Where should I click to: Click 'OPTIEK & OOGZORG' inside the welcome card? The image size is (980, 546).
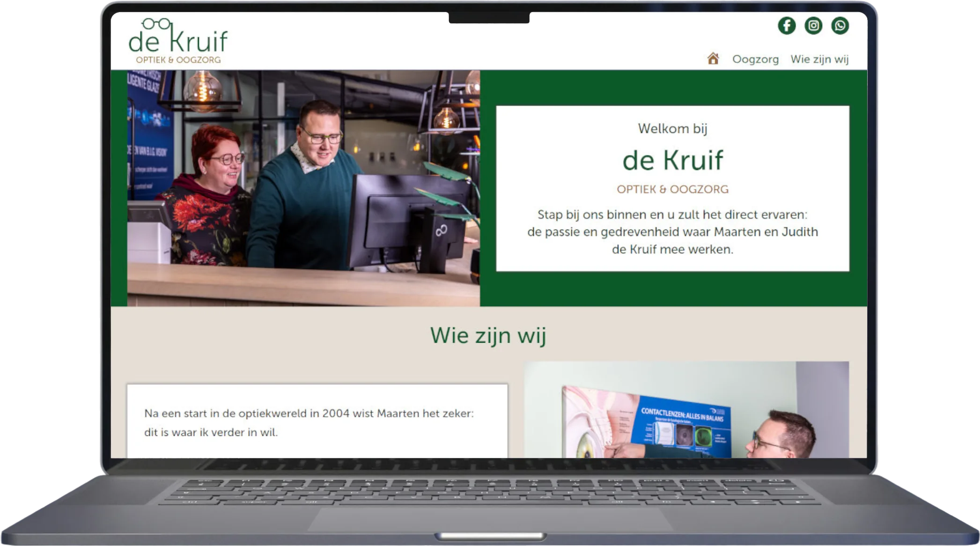(672, 189)
